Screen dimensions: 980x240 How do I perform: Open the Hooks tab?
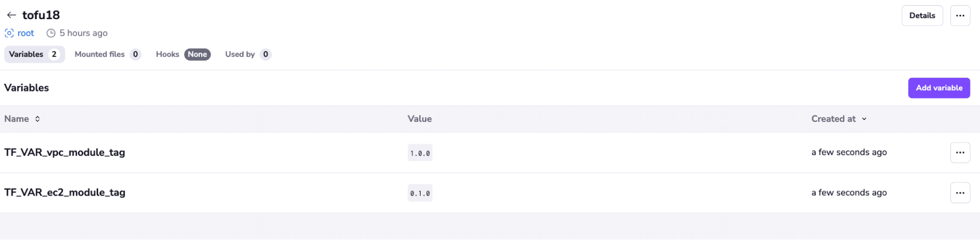click(183, 54)
